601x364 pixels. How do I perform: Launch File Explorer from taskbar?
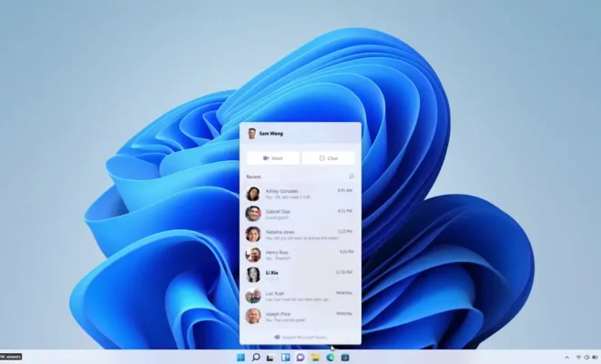pyautogui.click(x=315, y=358)
